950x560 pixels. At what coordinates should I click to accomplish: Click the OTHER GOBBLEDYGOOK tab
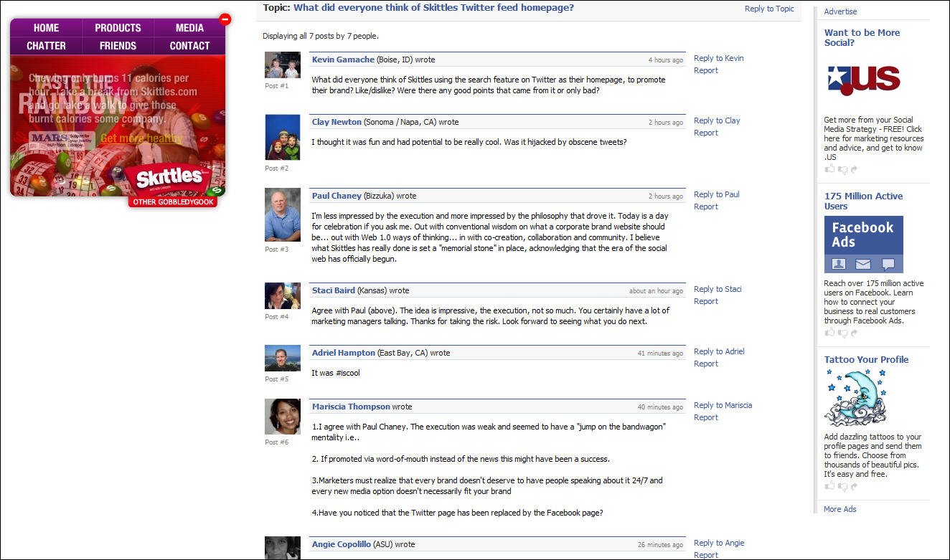tap(173, 202)
